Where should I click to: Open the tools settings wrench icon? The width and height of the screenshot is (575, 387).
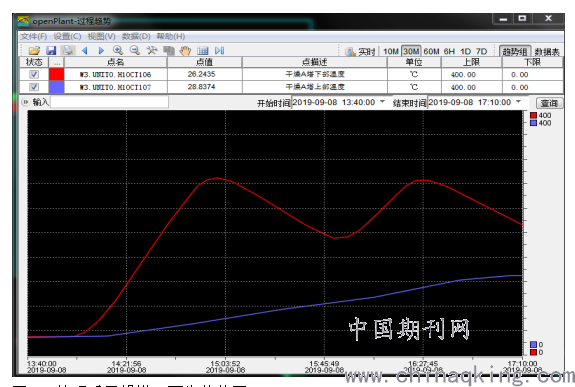151,51
